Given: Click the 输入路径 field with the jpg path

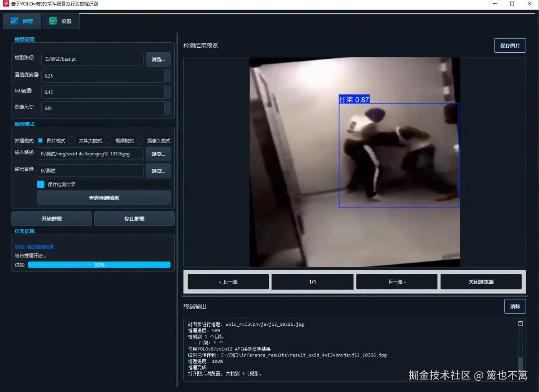Looking at the screenshot, I should click(90, 154).
